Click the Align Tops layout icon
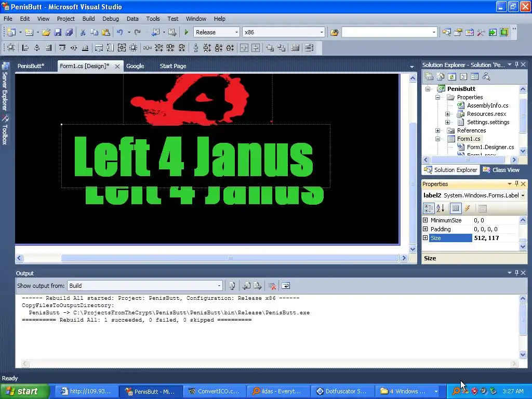 click(62, 48)
